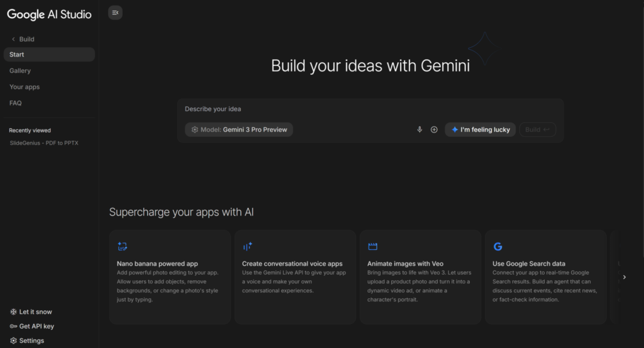Open the Gemini 3 Pro Preview model selector
The image size is (644, 348).
(x=239, y=129)
